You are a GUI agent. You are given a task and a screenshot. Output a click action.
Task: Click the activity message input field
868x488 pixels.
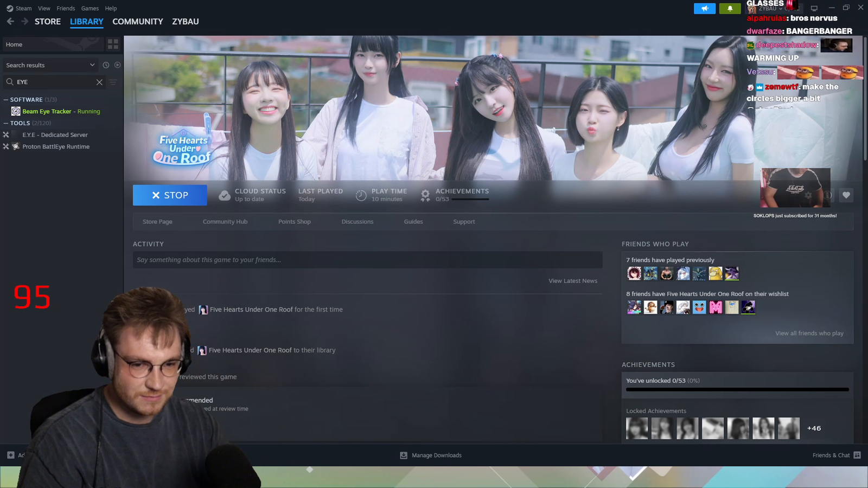pyautogui.click(x=368, y=260)
